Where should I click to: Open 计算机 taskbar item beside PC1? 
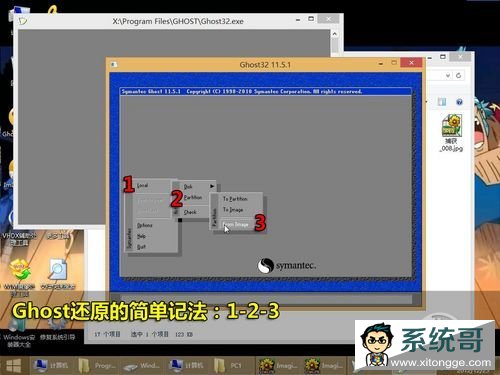point(186,366)
